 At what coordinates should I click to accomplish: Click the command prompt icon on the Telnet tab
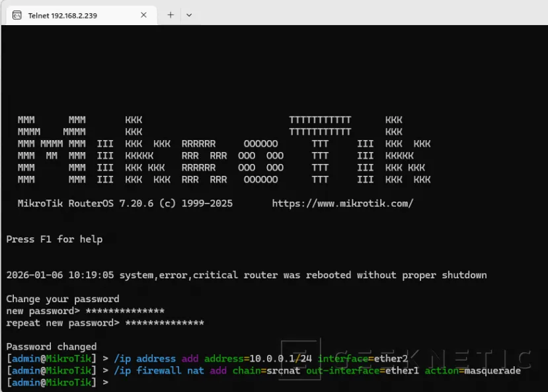(17, 15)
